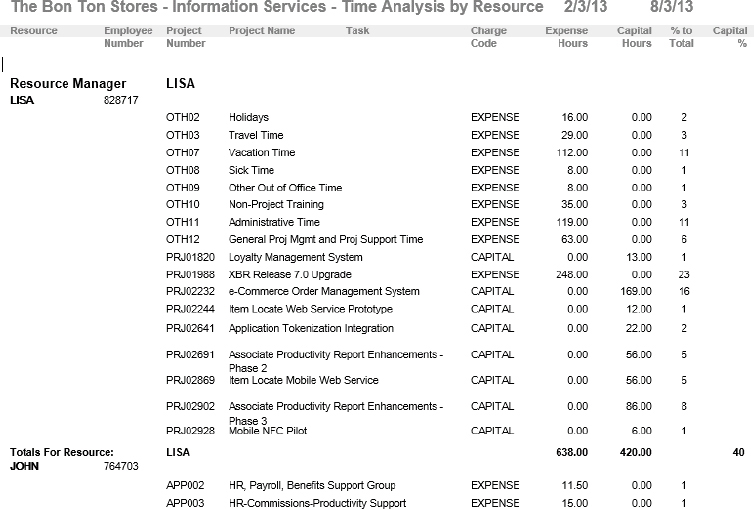Select manager name LISA beside Resource Manager
This screenshot has height=509, width=754.
point(180,84)
